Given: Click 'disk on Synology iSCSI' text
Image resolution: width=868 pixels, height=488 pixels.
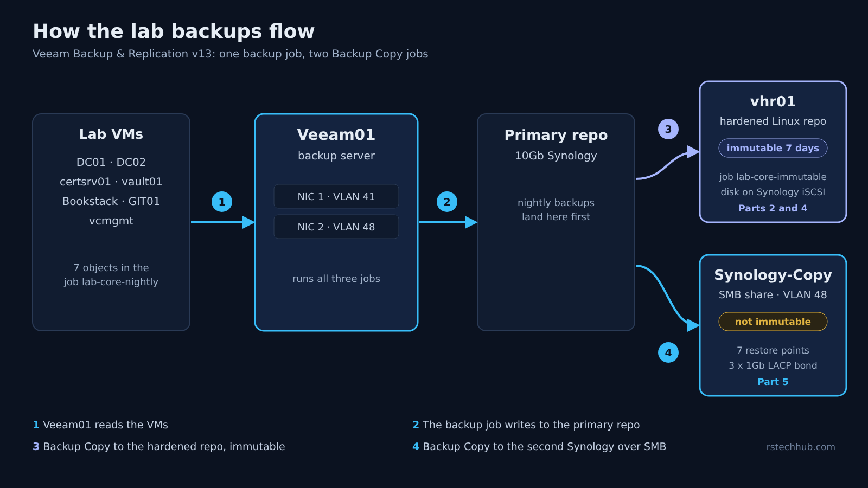Looking at the screenshot, I should tap(773, 192).
